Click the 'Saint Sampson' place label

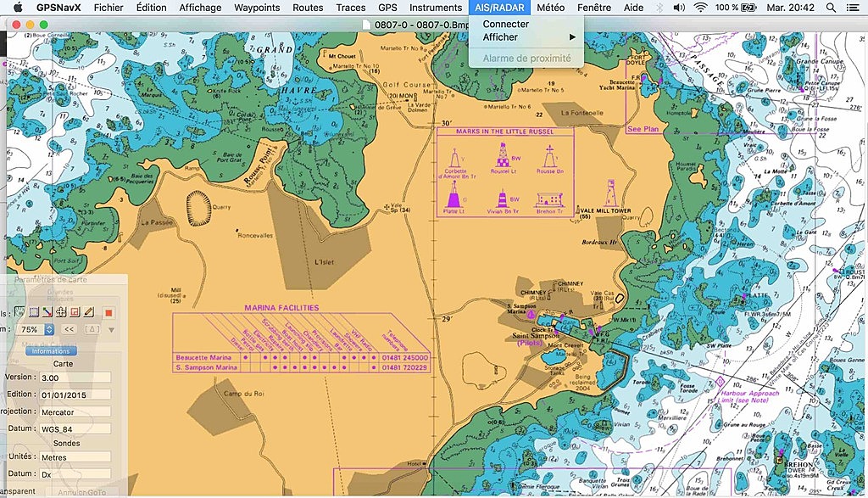coord(536,336)
